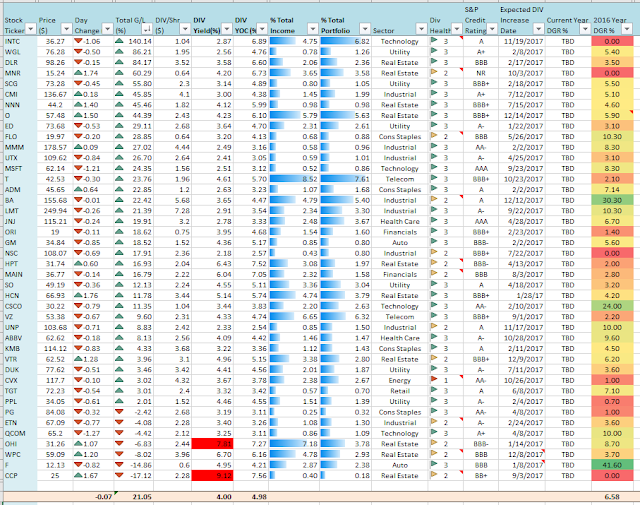Click the red flag in CVX Div Health
Screen dimensions: 640x505
(x=433, y=380)
